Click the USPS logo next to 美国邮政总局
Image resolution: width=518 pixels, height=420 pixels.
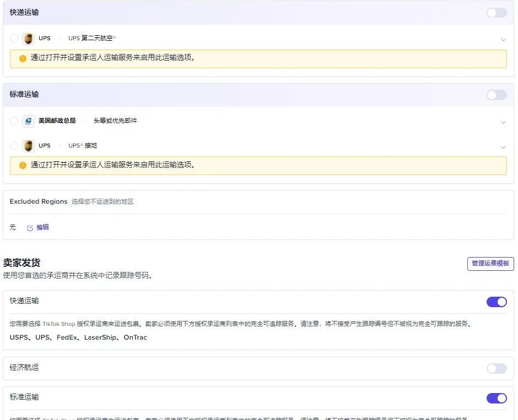coord(28,121)
